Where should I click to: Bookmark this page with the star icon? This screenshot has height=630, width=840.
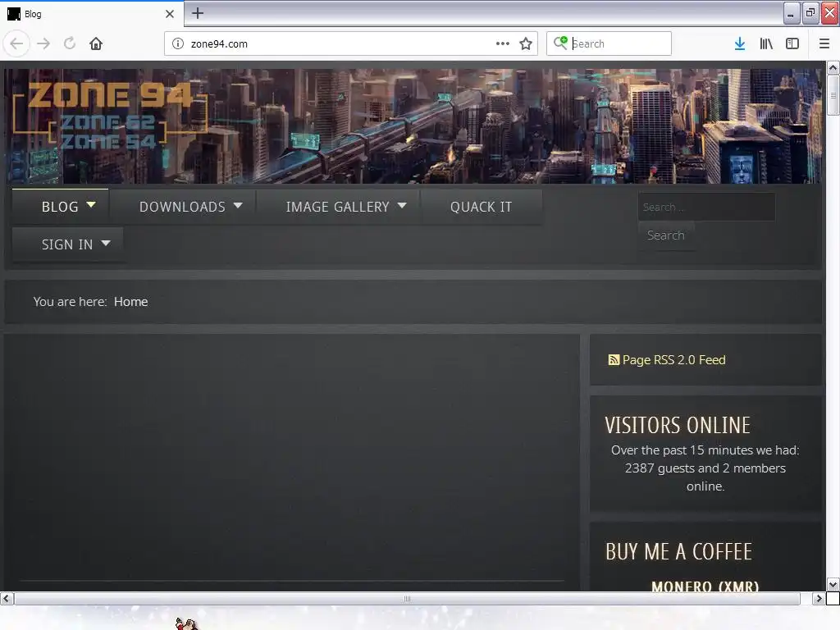[x=526, y=43]
